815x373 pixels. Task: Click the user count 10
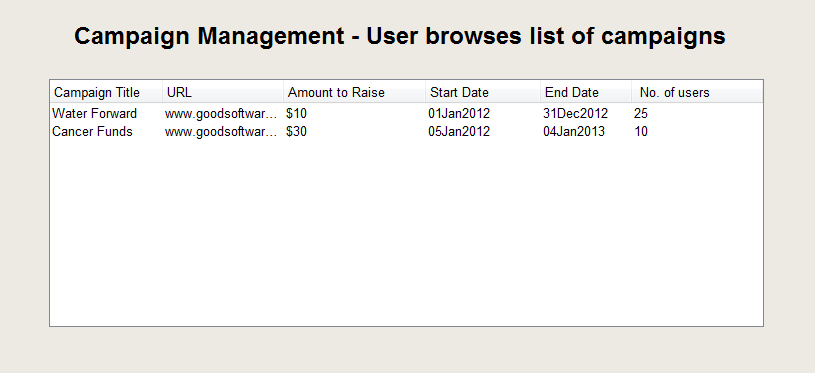(x=641, y=131)
